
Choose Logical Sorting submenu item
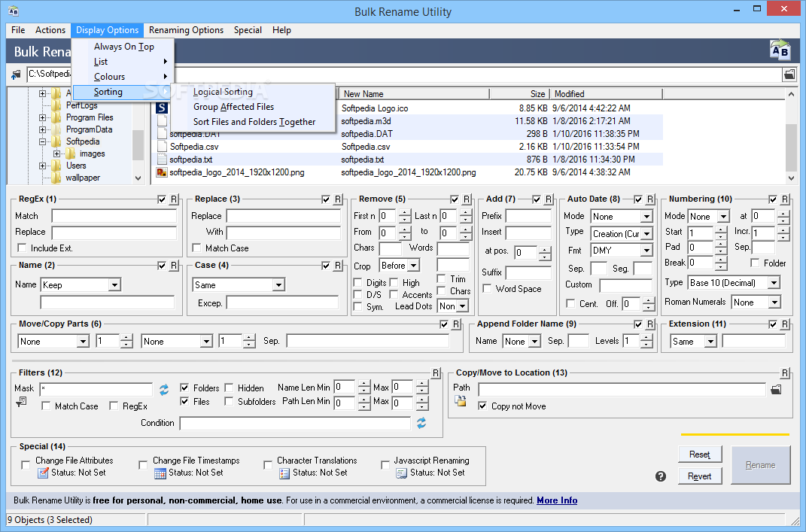tap(223, 92)
